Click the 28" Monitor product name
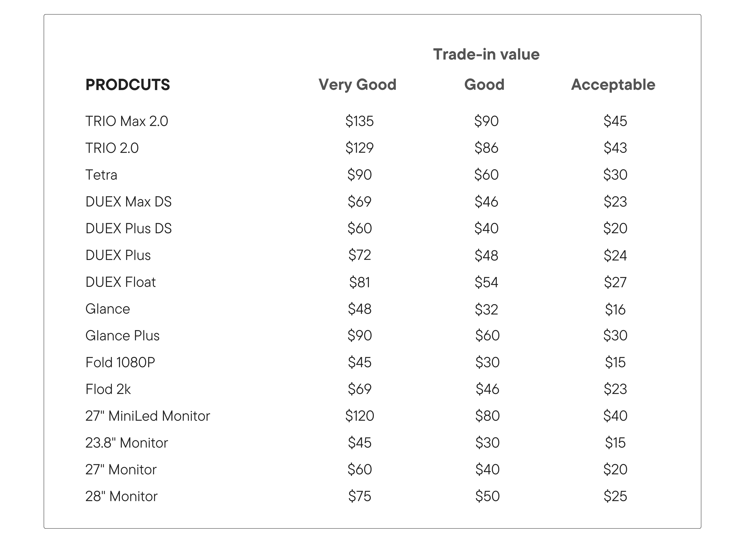This screenshot has height=560, width=745. 121,496
